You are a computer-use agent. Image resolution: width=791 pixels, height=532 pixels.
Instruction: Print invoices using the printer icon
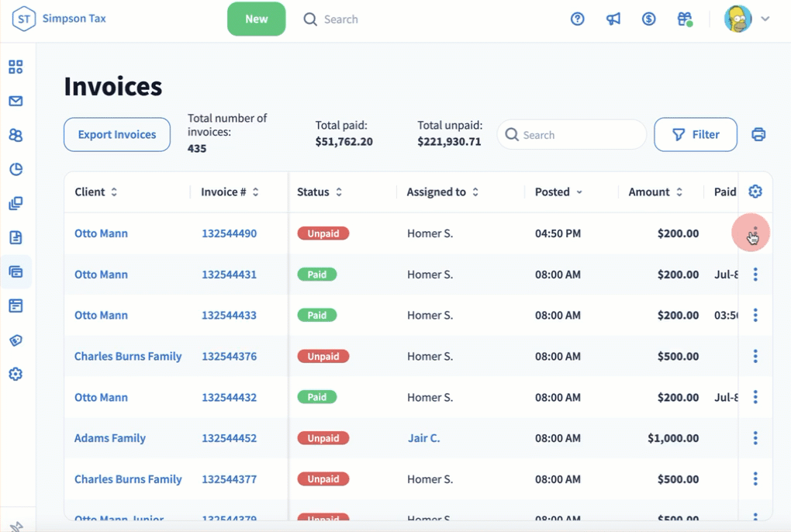(758, 135)
